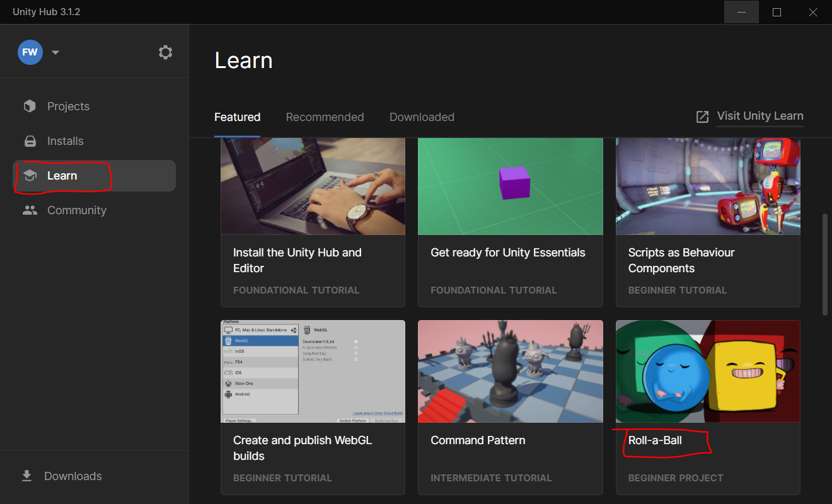
Task: Minimize the Unity Hub window
Action: 741,12
